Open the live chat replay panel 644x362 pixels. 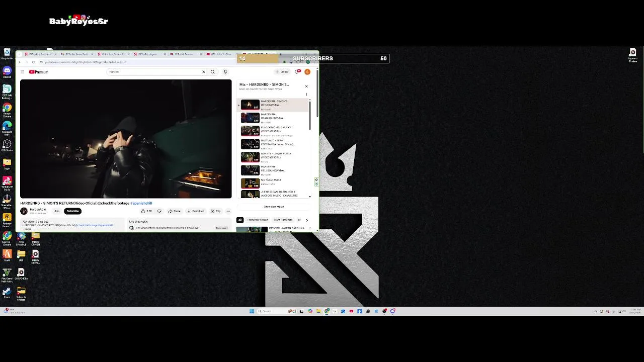(222, 228)
